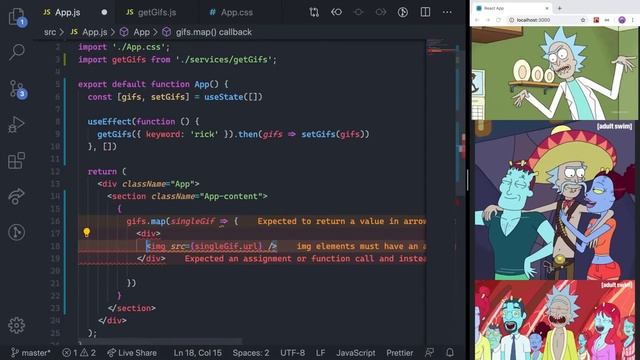The width and height of the screenshot is (640, 360).
Task: Click Live Share in status bar
Action: [132, 353]
